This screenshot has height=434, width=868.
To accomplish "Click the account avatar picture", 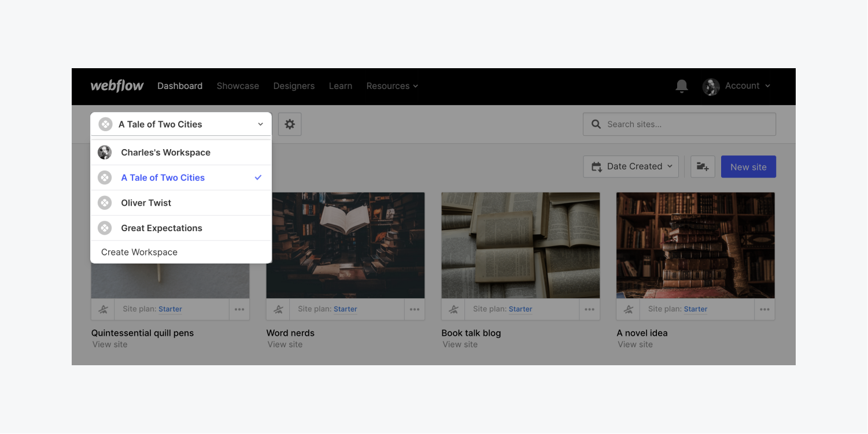I will 711,87.
